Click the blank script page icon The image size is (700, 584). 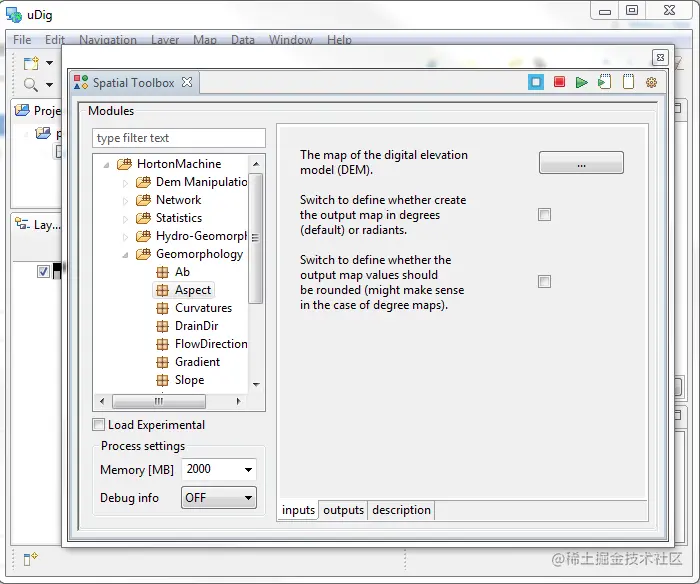click(628, 82)
